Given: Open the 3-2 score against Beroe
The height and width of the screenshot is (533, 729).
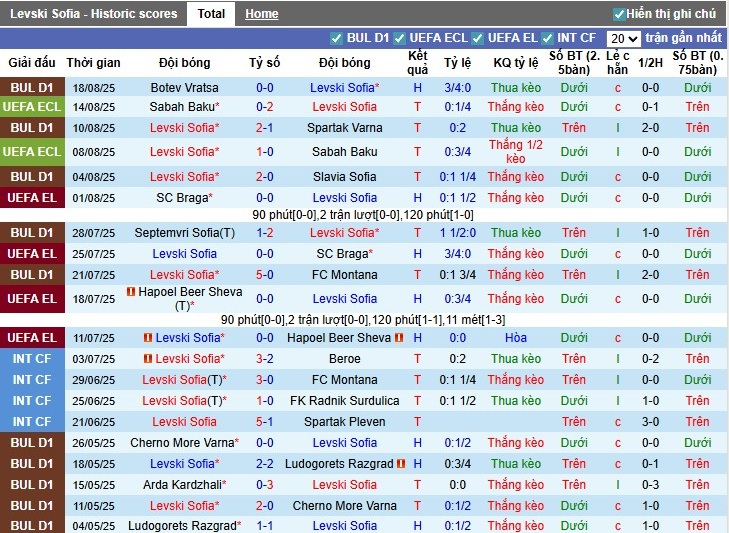Looking at the screenshot, I should [265, 359].
